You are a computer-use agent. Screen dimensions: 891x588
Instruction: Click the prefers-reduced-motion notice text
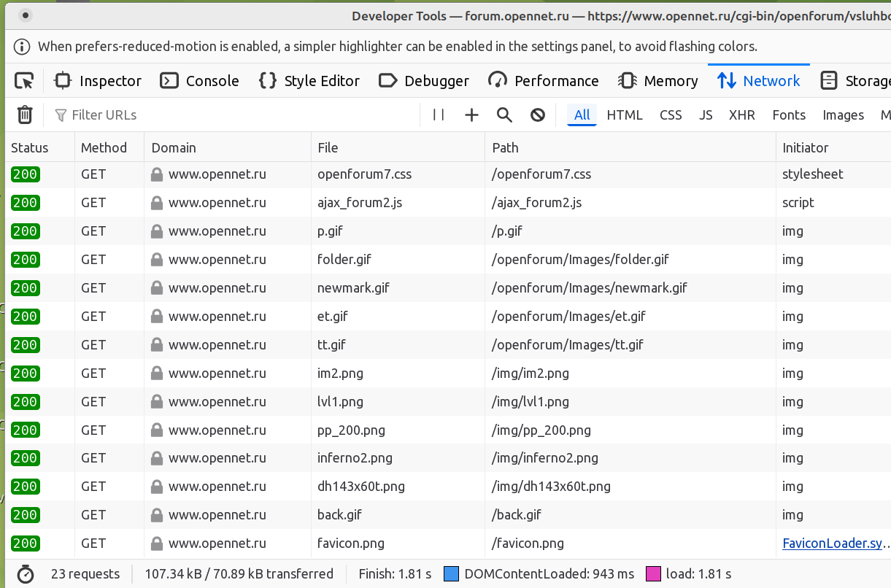click(x=398, y=47)
